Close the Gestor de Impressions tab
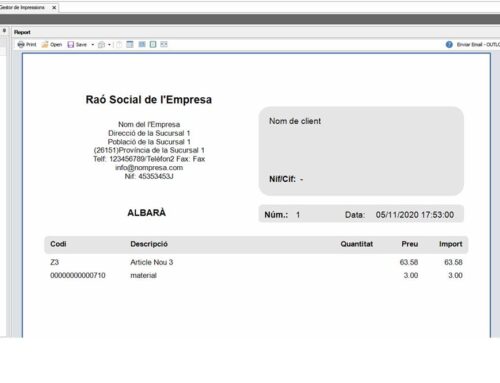500x383 pixels. [x=54, y=7]
